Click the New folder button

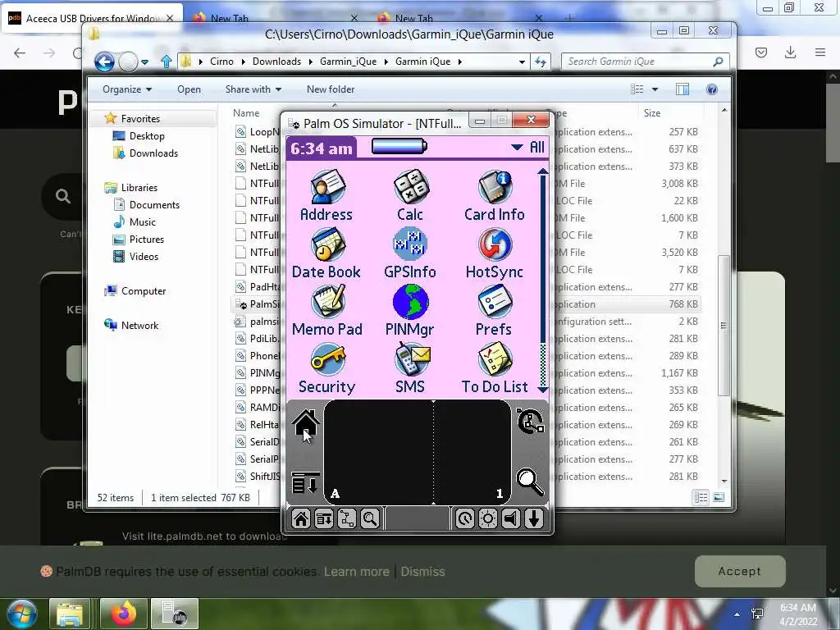pyautogui.click(x=331, y=89)
